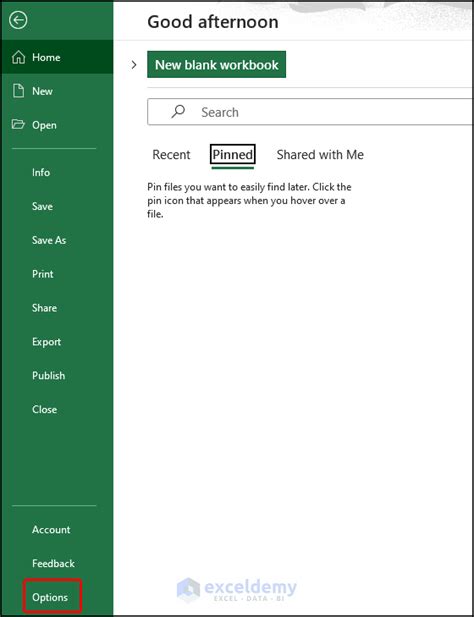474x617 pixels.
Task: Open the Share option
Action: click(x=44, y=308)
